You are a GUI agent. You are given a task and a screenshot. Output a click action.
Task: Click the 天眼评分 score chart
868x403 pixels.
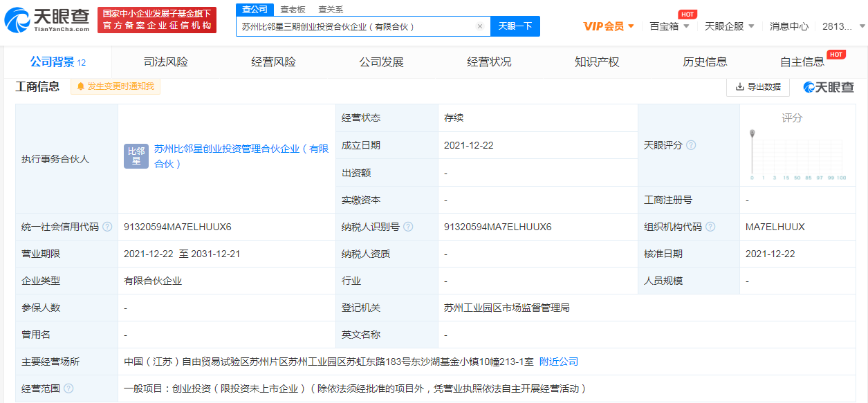(799, 156)
